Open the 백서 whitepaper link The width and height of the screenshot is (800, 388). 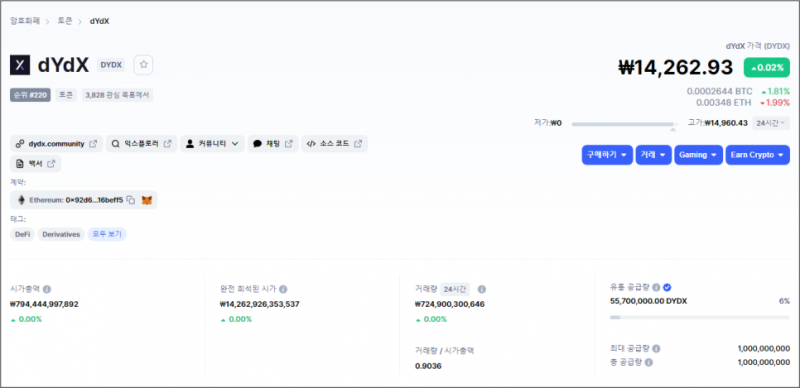(36, 164)
